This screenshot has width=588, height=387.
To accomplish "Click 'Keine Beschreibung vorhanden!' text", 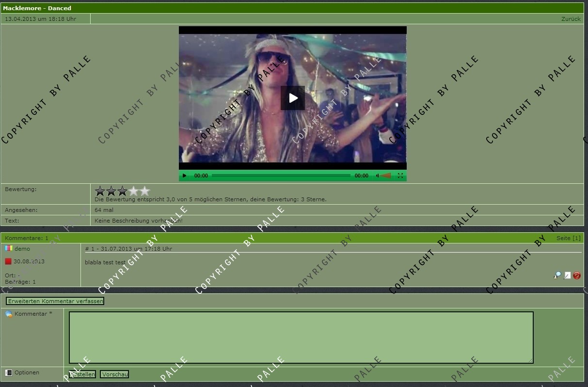I will [139, 221].
